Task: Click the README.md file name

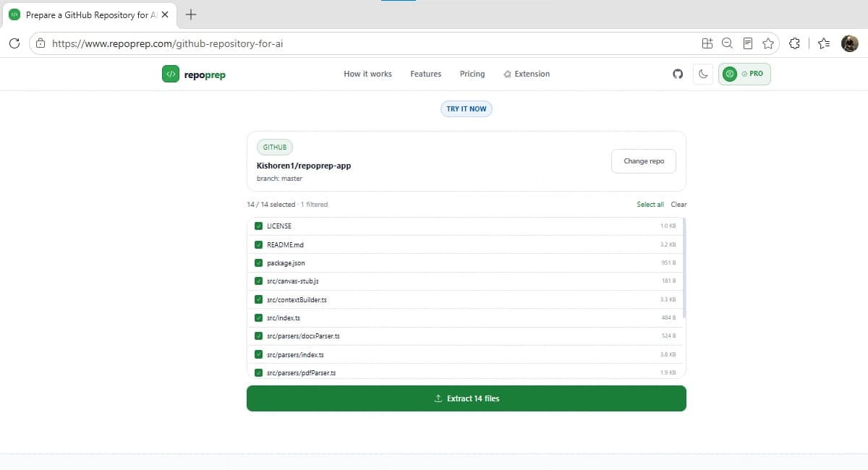Action: 285,244
